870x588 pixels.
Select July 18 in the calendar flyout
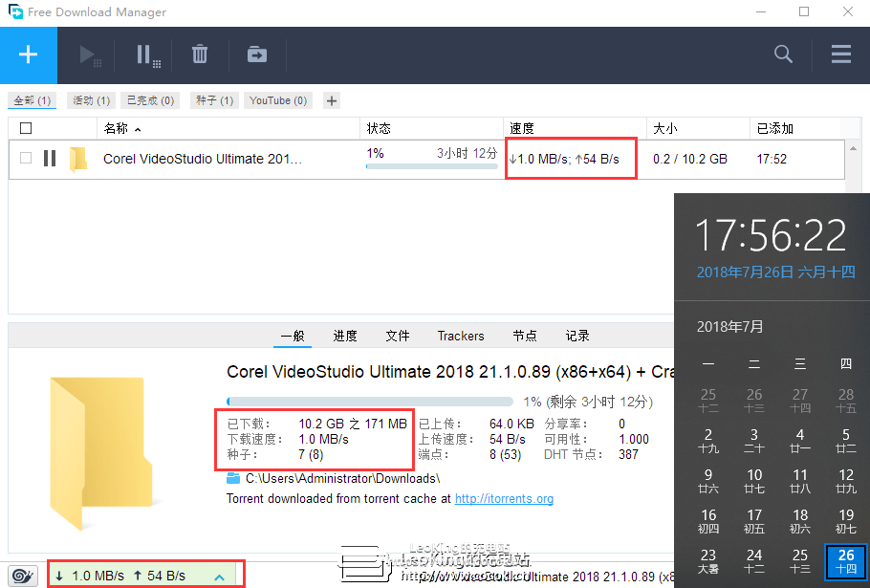coord(799,520)
